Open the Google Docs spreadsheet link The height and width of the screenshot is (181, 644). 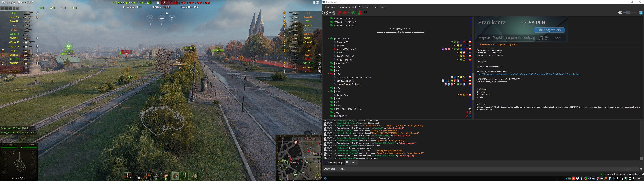coord(527,74)
